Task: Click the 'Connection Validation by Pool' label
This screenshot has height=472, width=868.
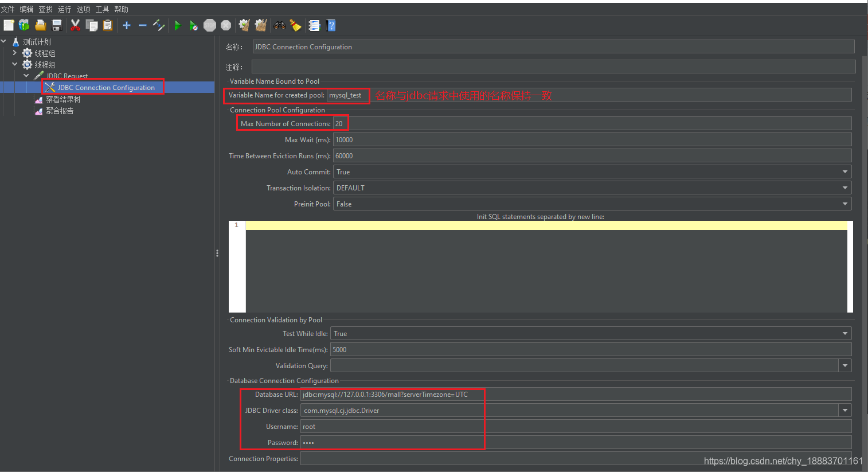Action: coord(276,320)
